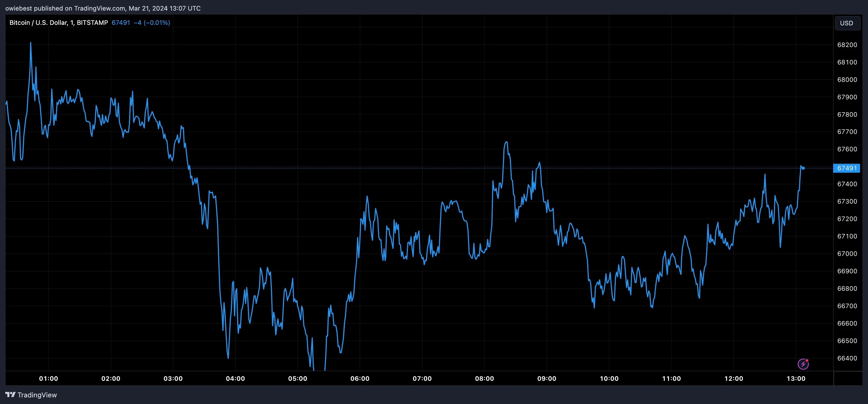Click the TradingView wordmark next to the logo
This screenshot has height=404, width=868.
click(x=38, y=395)
